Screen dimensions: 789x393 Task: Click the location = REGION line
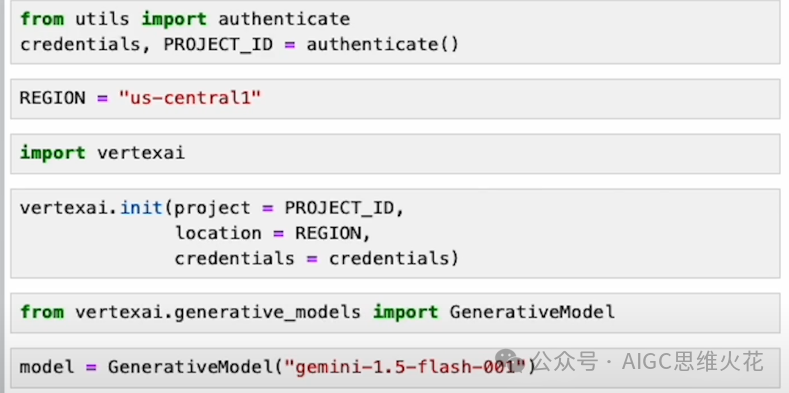point(272,233)
